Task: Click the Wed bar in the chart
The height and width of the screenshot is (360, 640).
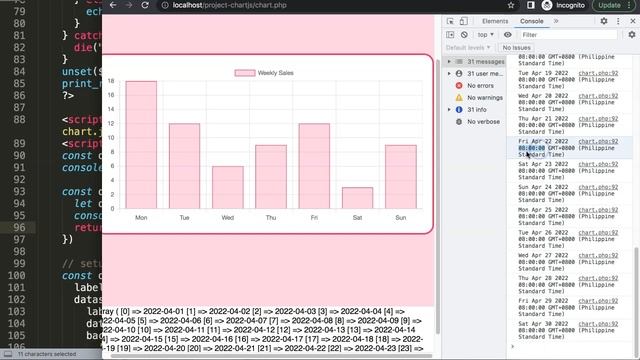Action: coord(228,187)
